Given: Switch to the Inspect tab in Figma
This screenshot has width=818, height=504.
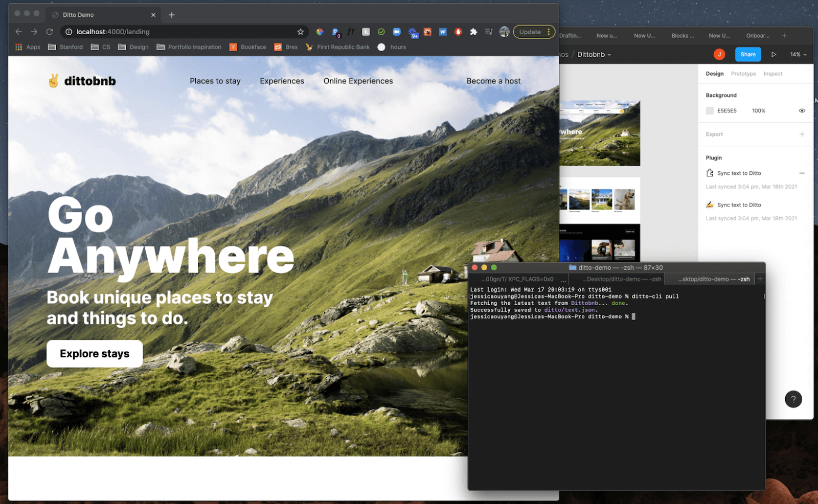Looking at the screenshot, I should point(773,74).
